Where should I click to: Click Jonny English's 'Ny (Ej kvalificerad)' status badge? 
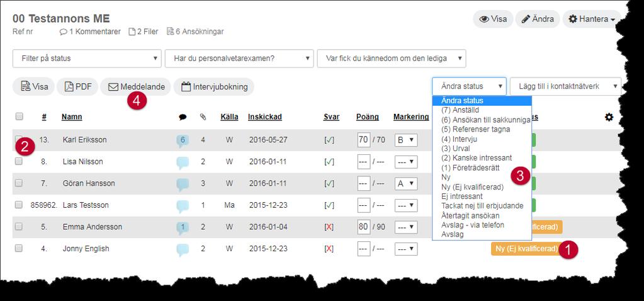[527, 249]
